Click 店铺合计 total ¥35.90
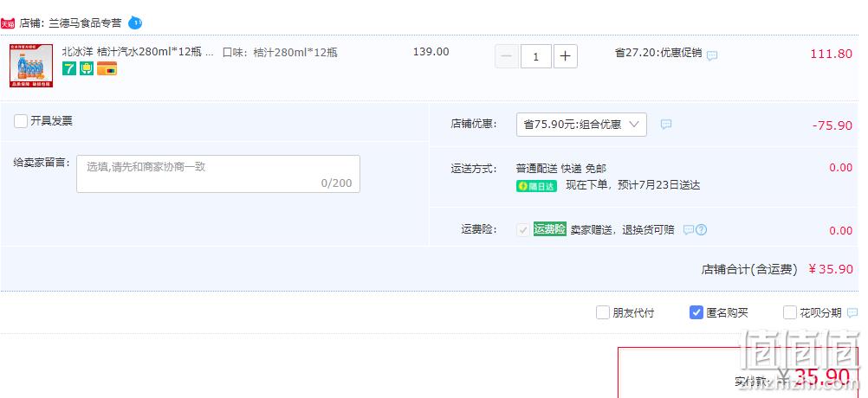 831,269
